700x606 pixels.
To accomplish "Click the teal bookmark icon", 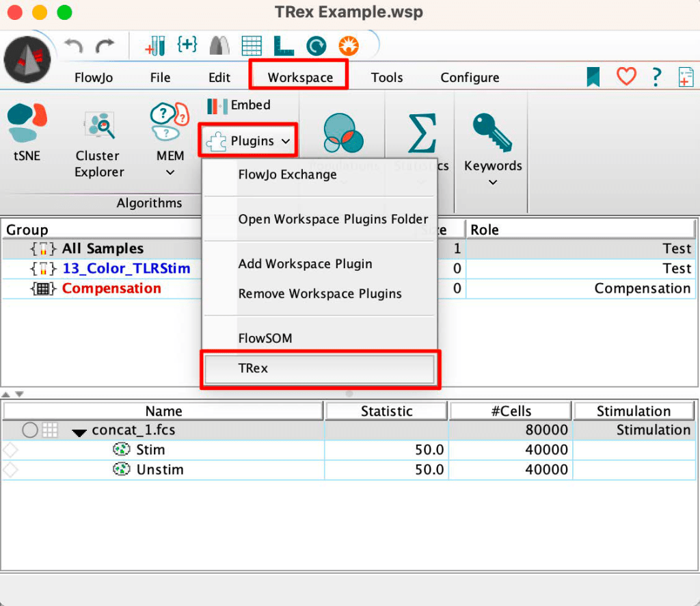I will [593, 77].
